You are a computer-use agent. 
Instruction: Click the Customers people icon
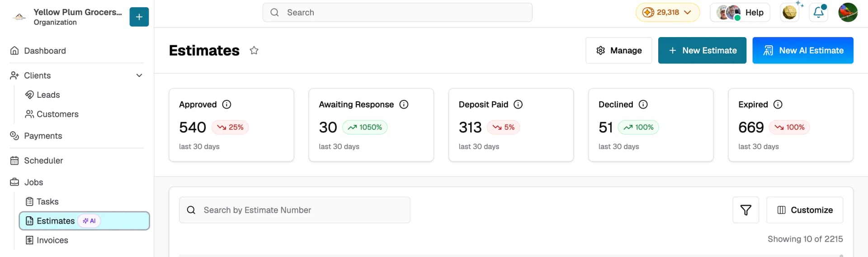[29, 114]
